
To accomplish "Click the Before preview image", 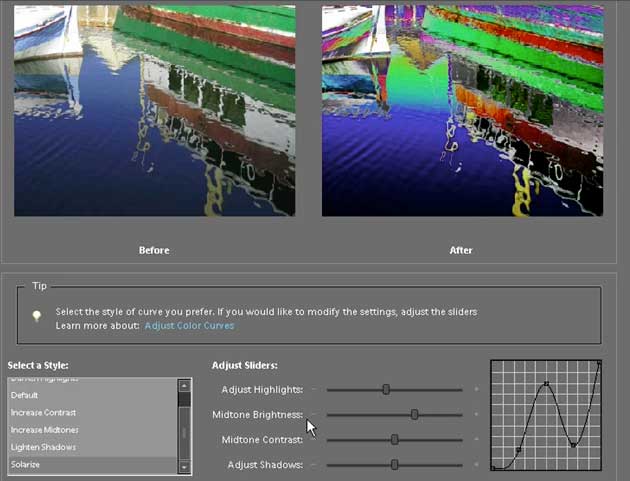I will 155,111.
